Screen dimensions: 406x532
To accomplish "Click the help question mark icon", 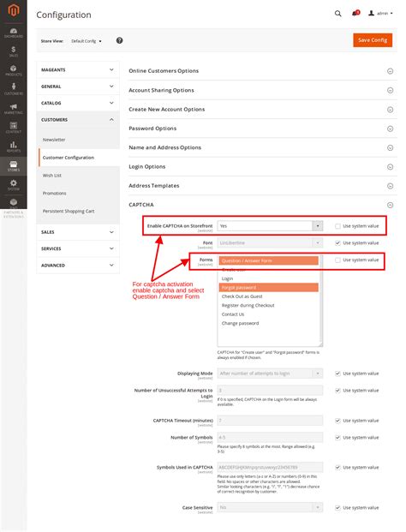I will tap(119, 40).
